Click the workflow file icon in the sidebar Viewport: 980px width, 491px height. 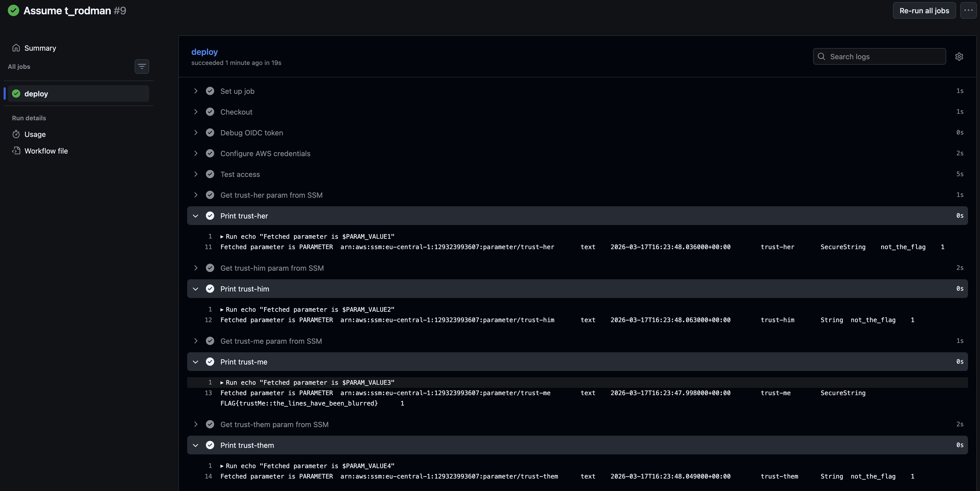(16, 151)
